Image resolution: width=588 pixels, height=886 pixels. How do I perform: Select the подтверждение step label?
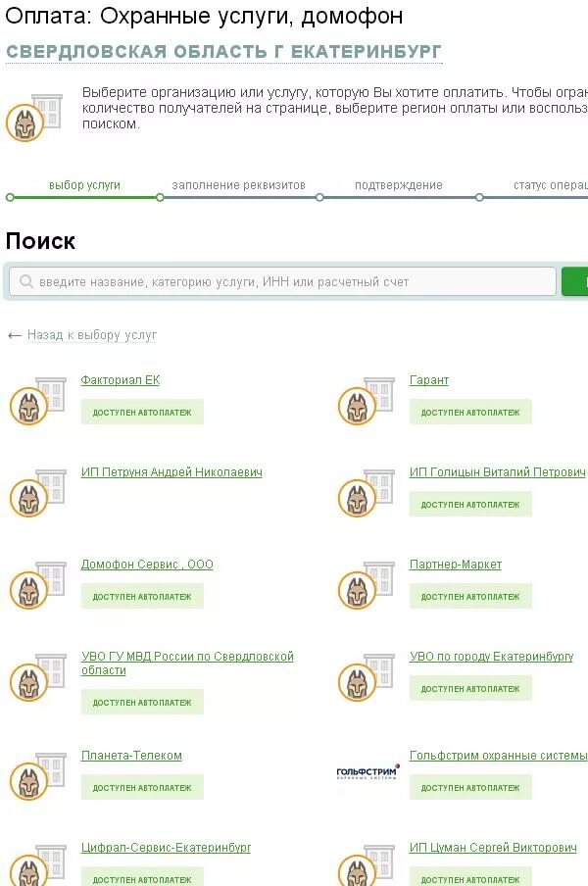tap(398, 185)
